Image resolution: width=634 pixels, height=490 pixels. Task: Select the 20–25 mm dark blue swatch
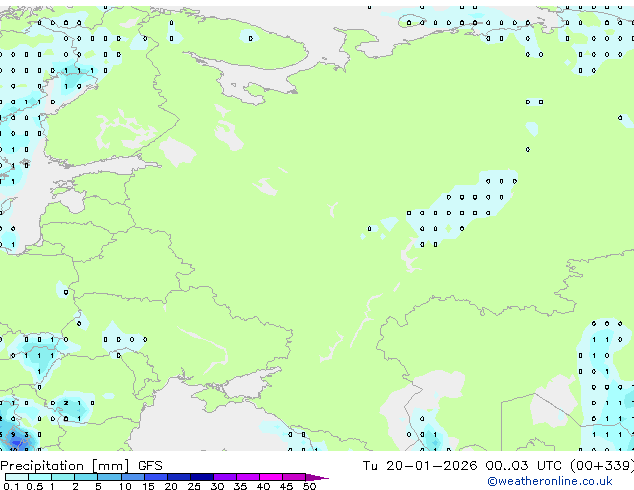(179, 477)
